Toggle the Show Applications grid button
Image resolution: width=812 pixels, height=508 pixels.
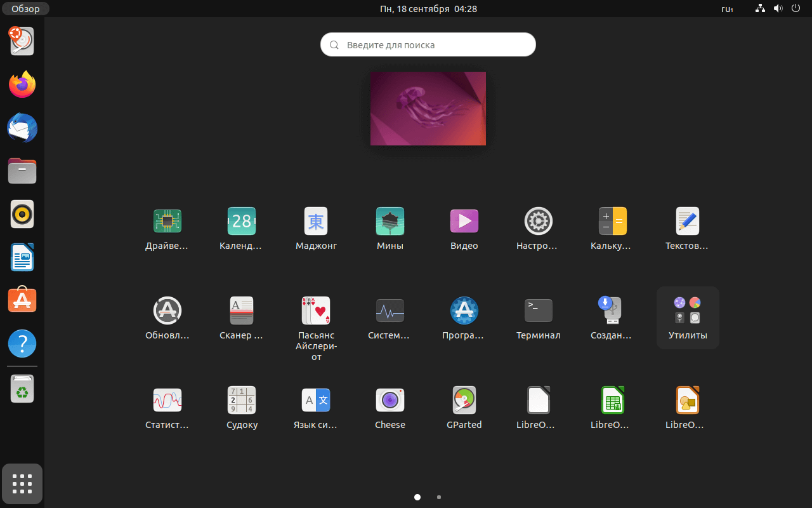(22, 484)
